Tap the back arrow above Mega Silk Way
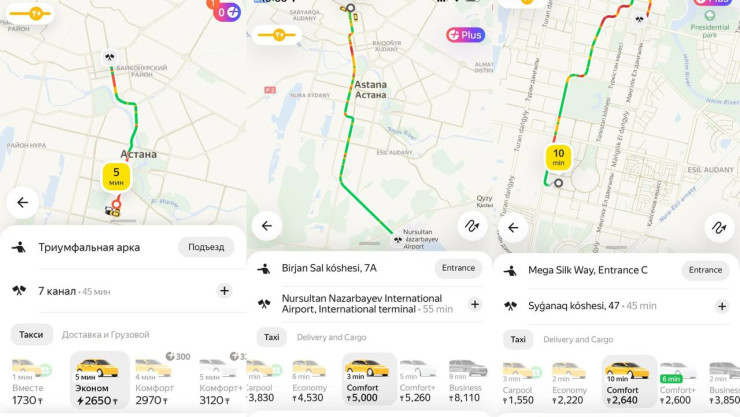The width and height of the screenshot is (740, 417). (x=513, y=227)
